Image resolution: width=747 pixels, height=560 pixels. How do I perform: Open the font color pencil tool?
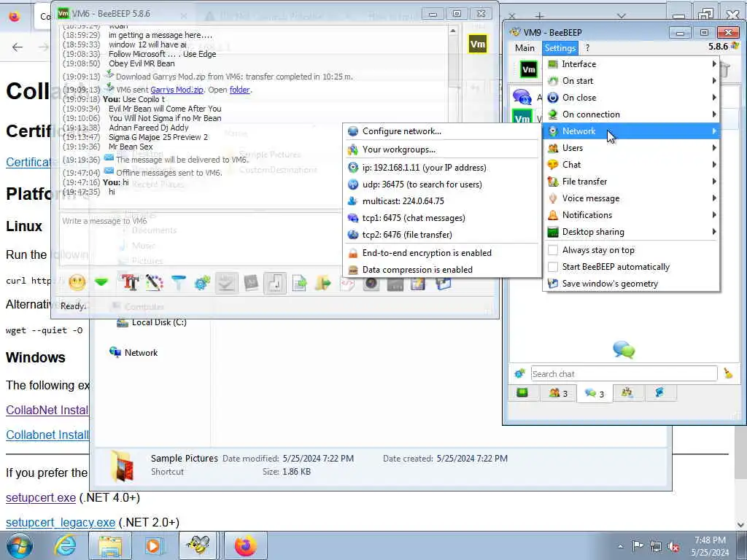pyautogui.click(x=155, y=283)
